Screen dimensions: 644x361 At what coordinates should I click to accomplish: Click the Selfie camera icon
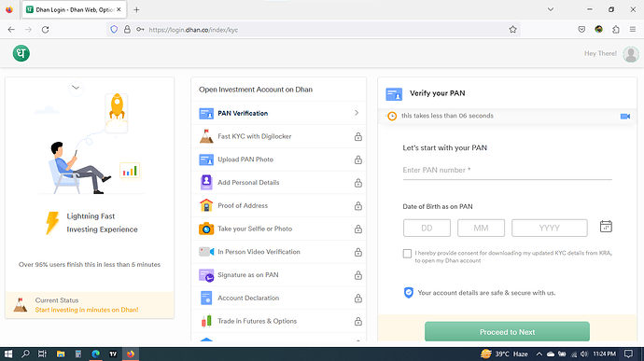click(x=206, y=229)
